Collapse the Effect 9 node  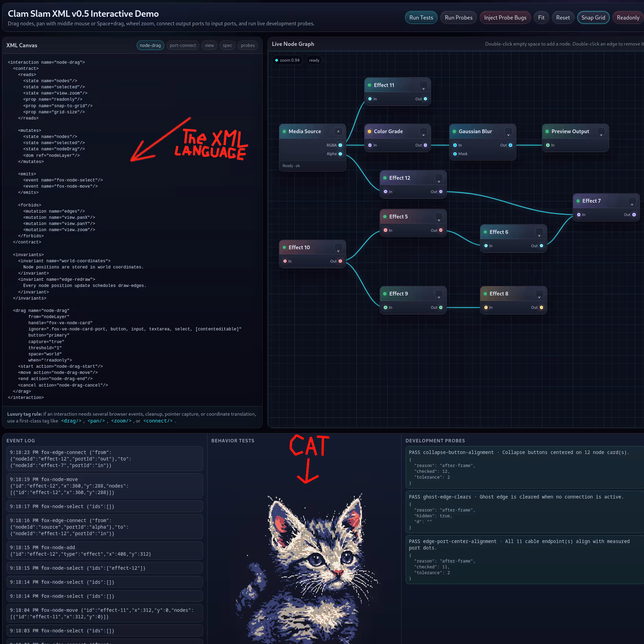439,294
